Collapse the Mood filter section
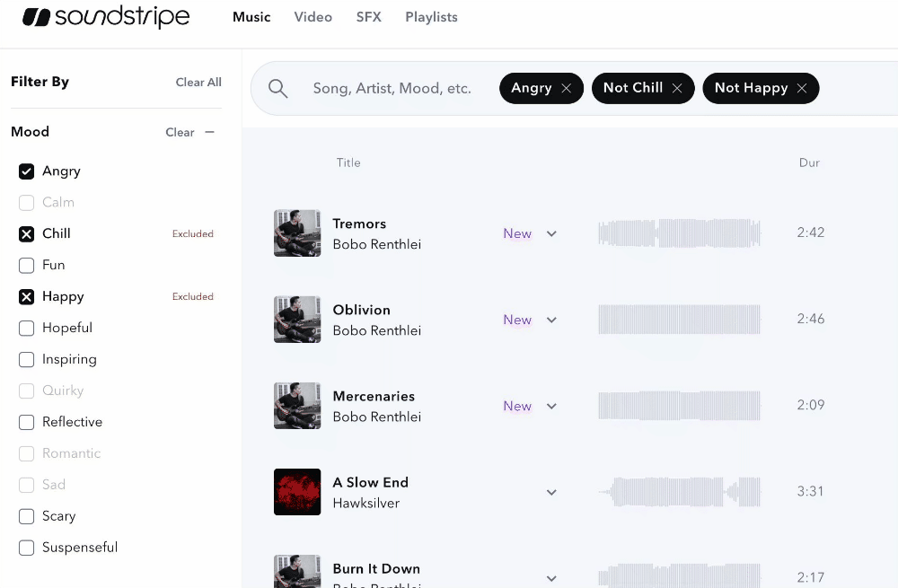This screenshot has width=898, height=588. click(210, 132)
